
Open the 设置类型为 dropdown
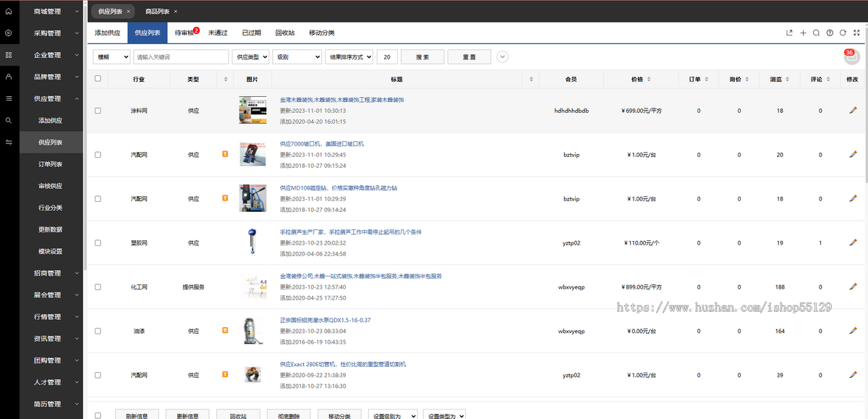click(444, 415)
